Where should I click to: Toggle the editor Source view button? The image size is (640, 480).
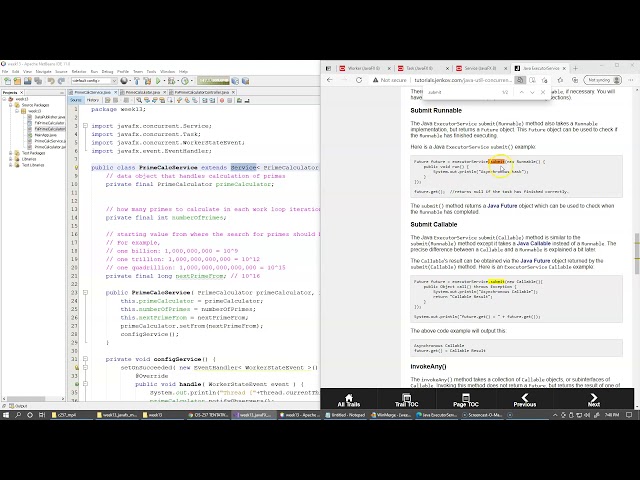[x=76, y=100]
